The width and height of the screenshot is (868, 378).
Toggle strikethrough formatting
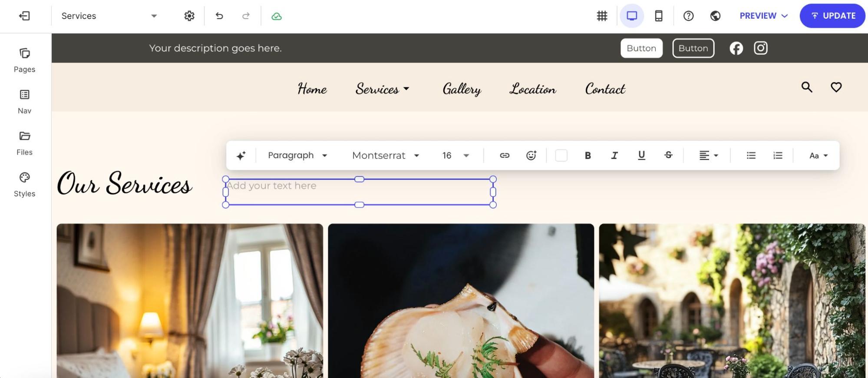click(668, 156)
